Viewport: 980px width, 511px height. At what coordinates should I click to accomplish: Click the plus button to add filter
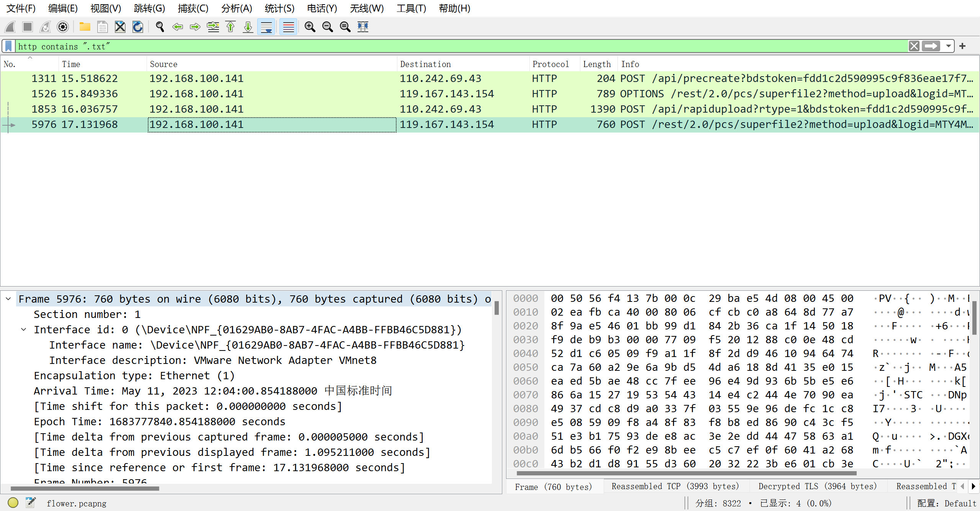962,46
